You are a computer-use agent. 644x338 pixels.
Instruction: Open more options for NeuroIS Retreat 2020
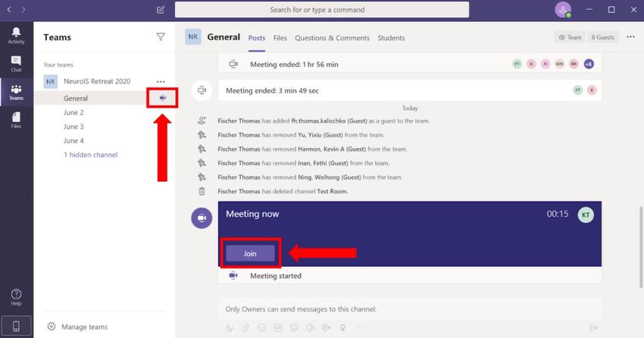161,81
